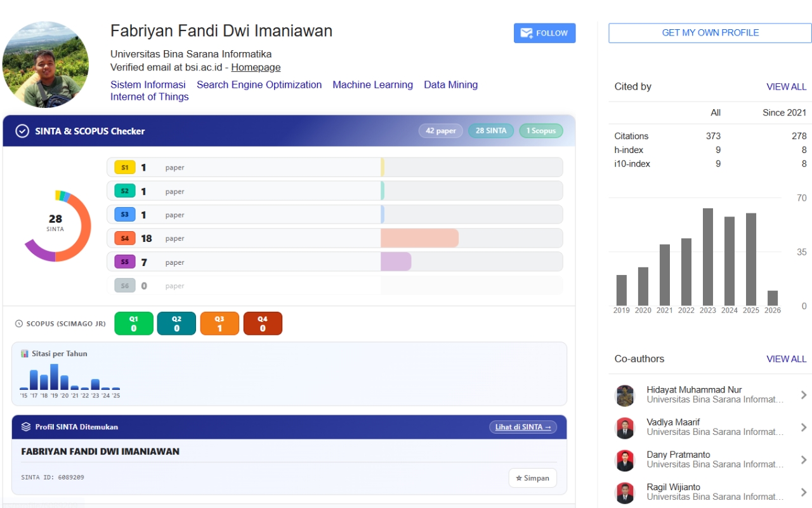Open Fabriyan's profile photo
This screenshot has height=508, width=812.
tap(46, 64)
